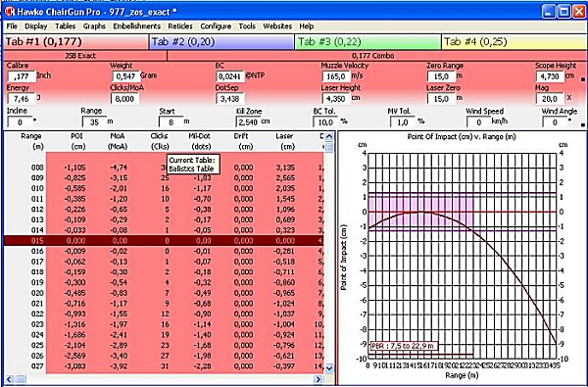Click the table's vertical scrollbar thumb
Screen dimensions: 588x387
(x=329, y=147)
